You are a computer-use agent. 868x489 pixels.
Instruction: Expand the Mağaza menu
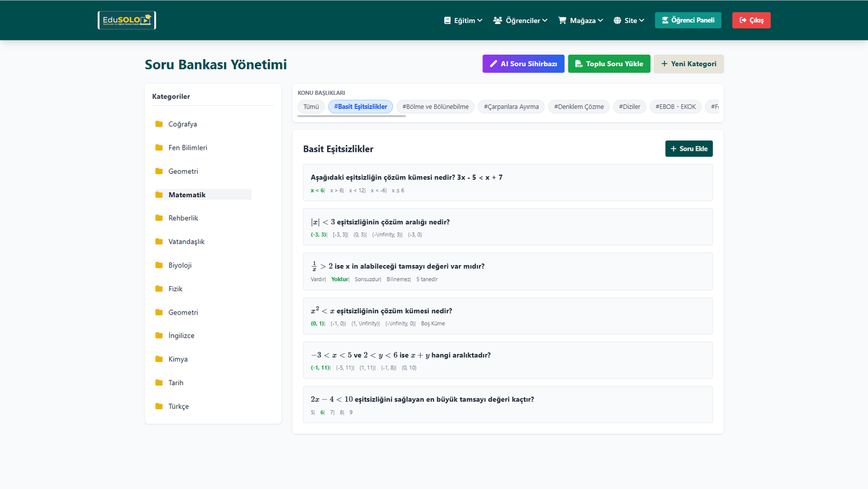point(580,21)
